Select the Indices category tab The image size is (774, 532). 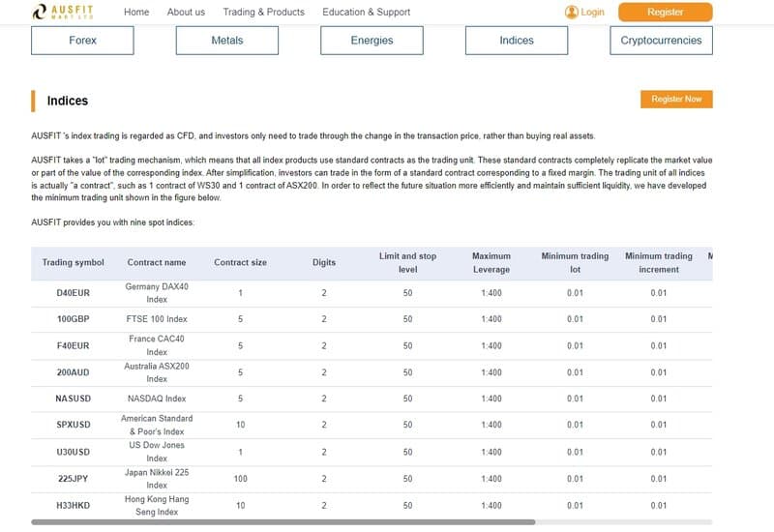point(517,41)
